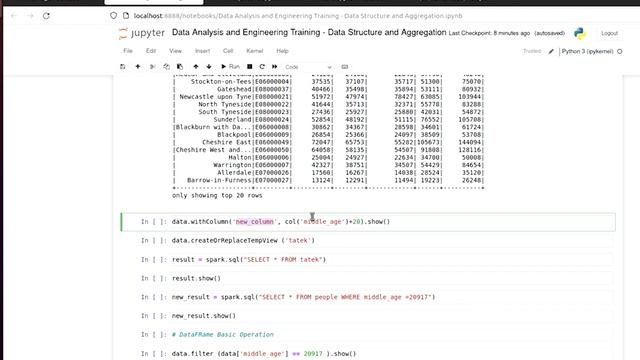Interrupt the kernel with stop icon
The image size is (640, 360).
click(x=249, y=67)
